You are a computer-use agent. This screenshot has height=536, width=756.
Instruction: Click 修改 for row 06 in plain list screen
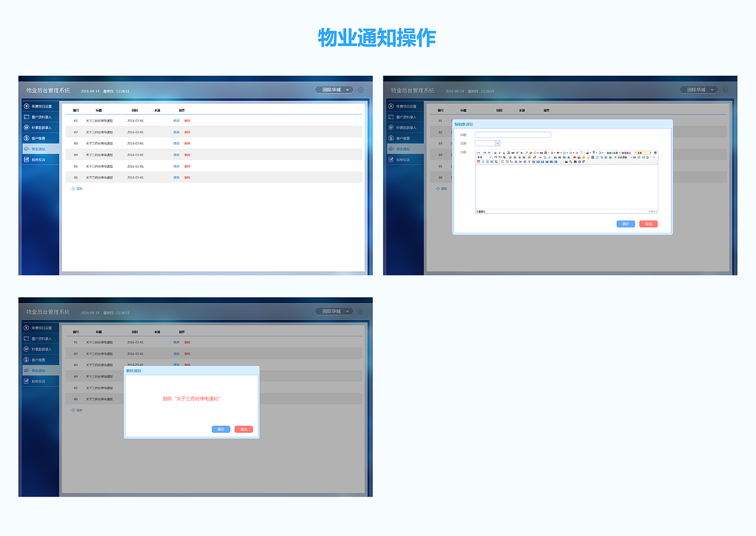(177, 177)
